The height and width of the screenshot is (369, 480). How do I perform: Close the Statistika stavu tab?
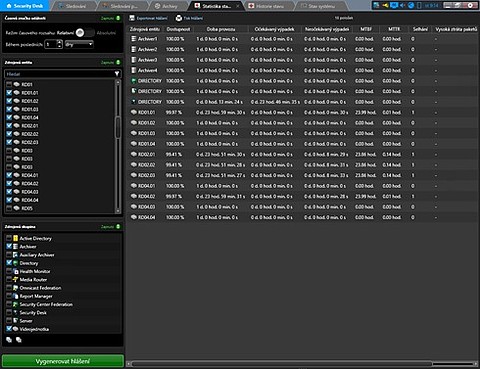click(x=238, y=6)
